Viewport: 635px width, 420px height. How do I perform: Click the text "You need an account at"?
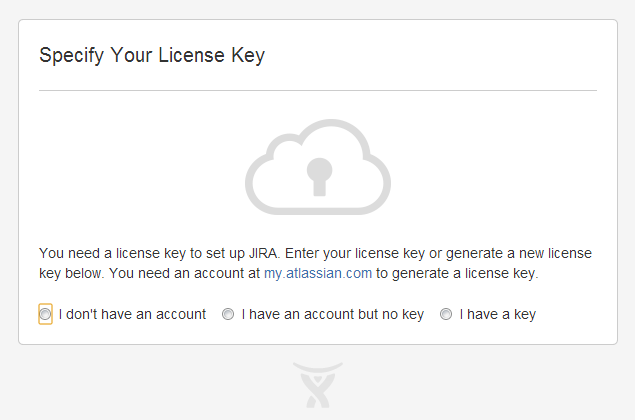pyautogui.click(x=184, y=273)
